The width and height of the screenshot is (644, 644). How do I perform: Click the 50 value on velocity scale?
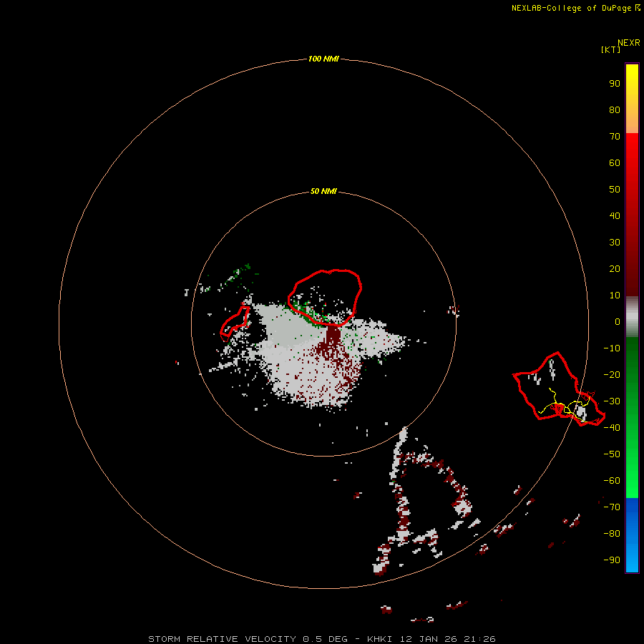click(x=615, y=190)
